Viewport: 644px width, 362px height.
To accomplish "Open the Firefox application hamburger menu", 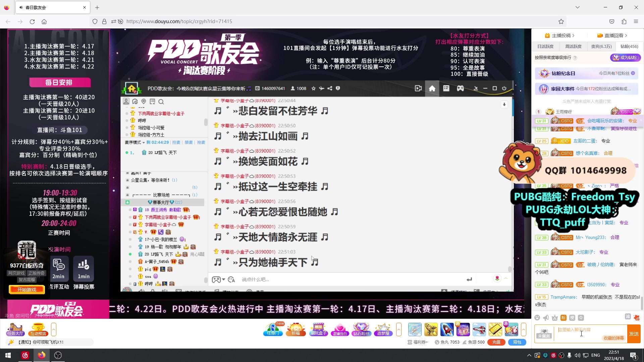I will point(636,21).
